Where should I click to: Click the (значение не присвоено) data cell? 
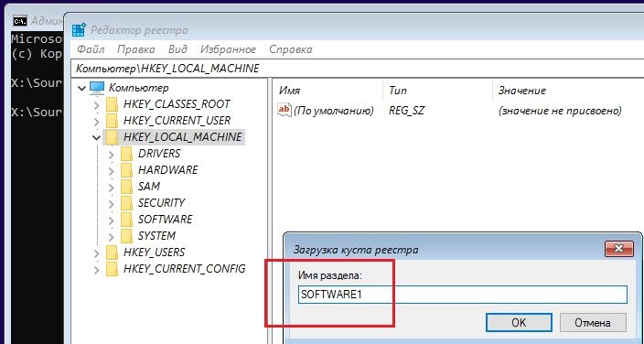(560, 111)
